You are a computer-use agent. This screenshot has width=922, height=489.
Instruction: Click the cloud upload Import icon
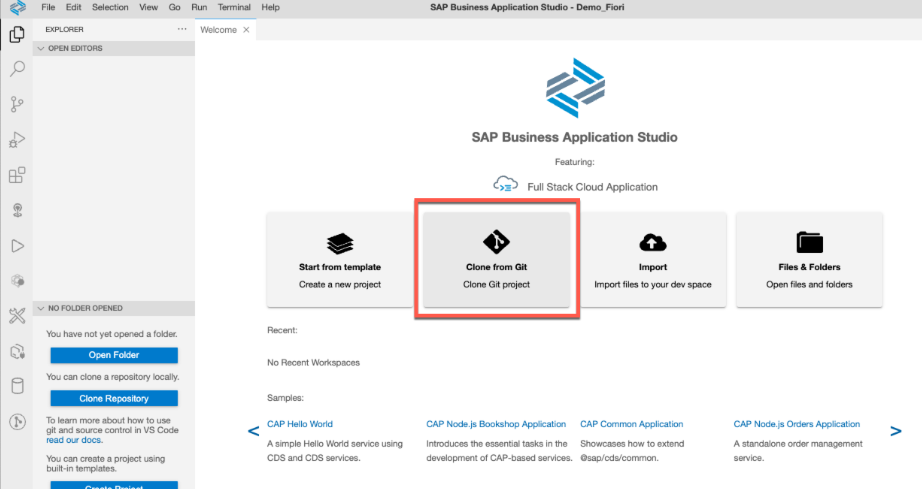[x=653, y=242]
